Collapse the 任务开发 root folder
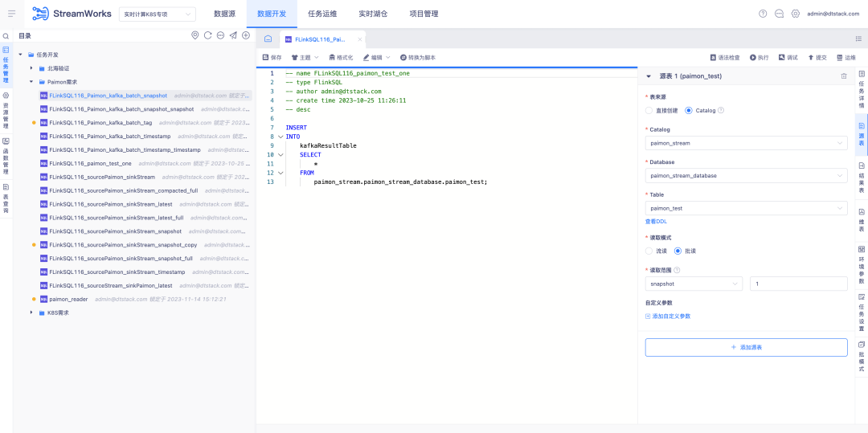The width and height of the screenshot is (868, 433). (20, 55)
